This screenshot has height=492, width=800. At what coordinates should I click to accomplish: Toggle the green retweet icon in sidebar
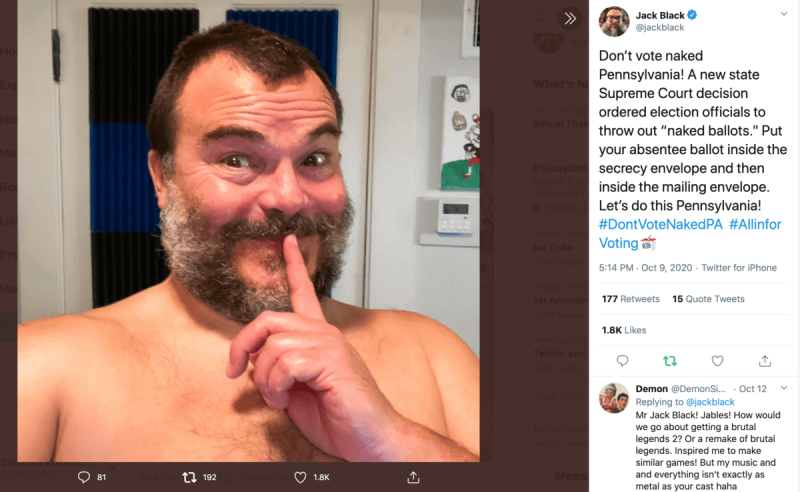click(670, 361)
